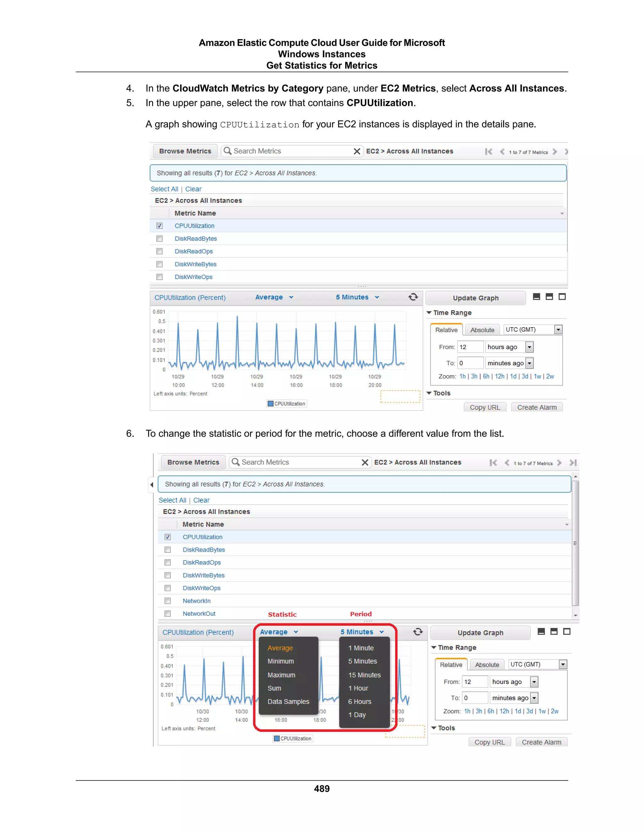Select Minimum from statistic menu
Viewport: 644px width, 833px height.
click(280, 661)
